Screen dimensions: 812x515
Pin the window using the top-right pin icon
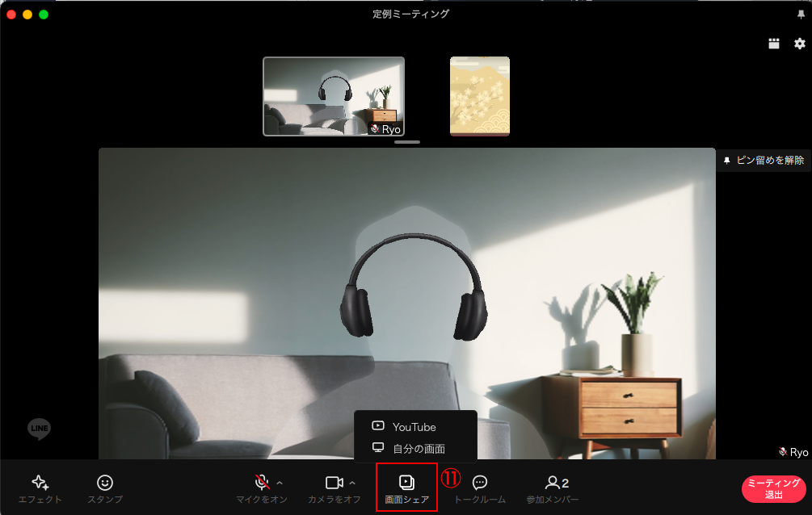(801, 15)
